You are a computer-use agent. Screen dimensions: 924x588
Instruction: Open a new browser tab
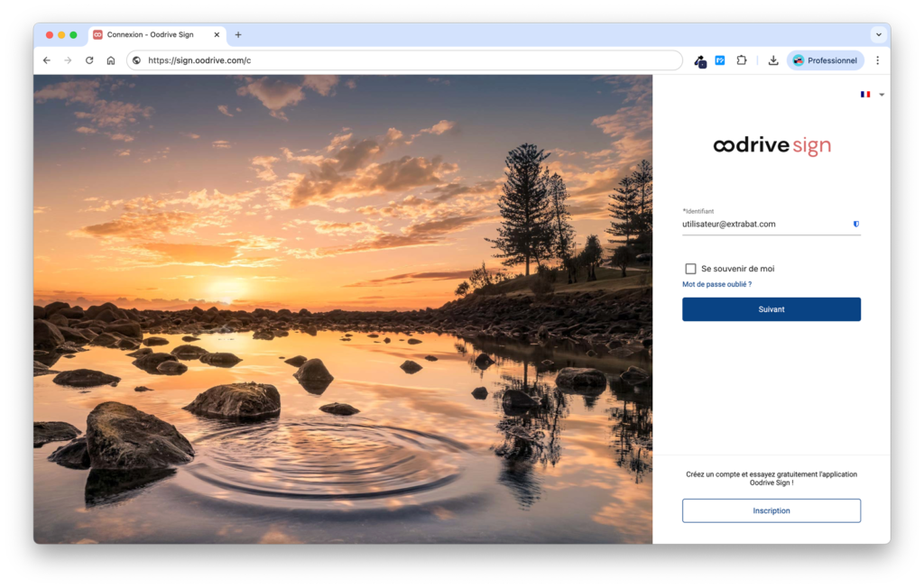click(x=238, y=34)
